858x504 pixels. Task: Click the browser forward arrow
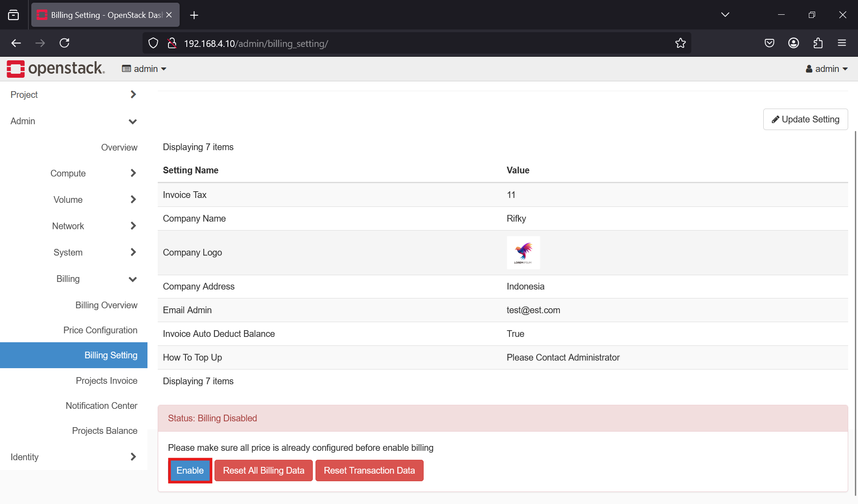click(40, 43)
